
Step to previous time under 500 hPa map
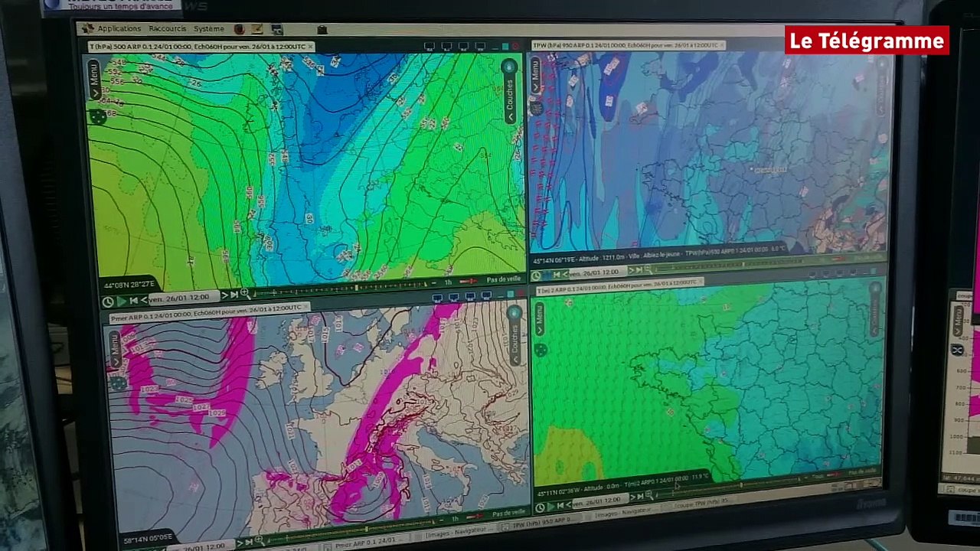(x=143, y=299)
